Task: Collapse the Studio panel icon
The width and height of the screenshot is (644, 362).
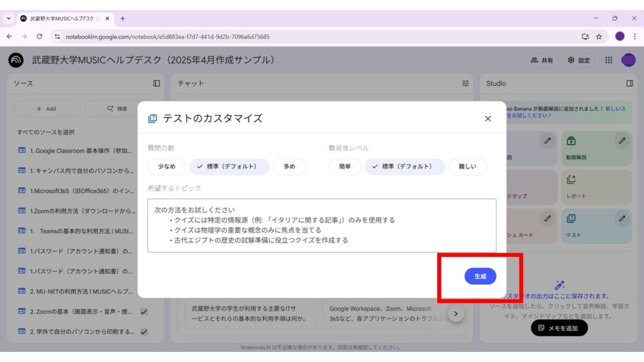Action: point(630,83)
